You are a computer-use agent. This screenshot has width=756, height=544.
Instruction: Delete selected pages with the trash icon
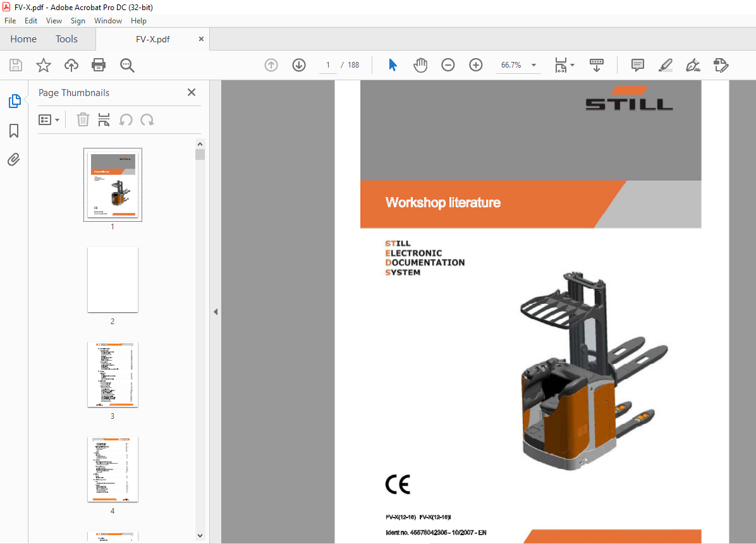83,119
